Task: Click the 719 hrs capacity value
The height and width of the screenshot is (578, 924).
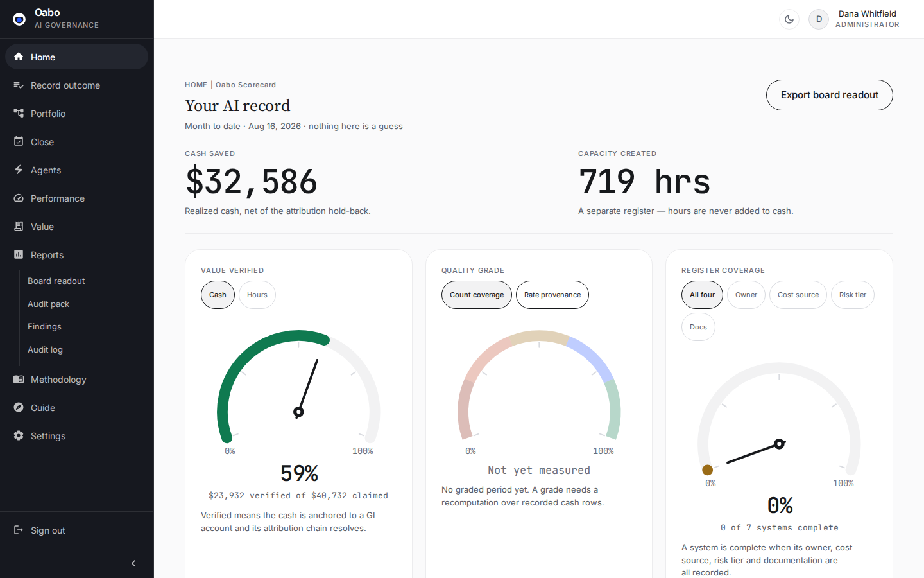Action: click(644, 182)
